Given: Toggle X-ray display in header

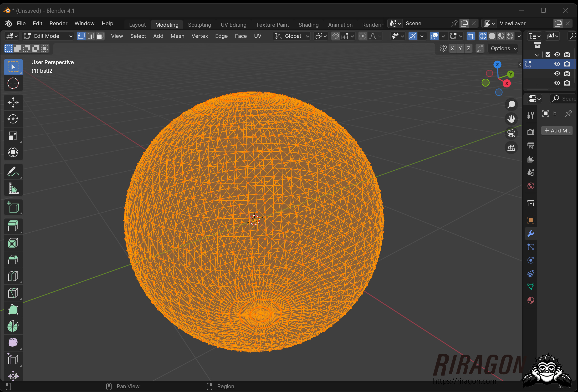Looking at the screenshot, I should point(471,36).
